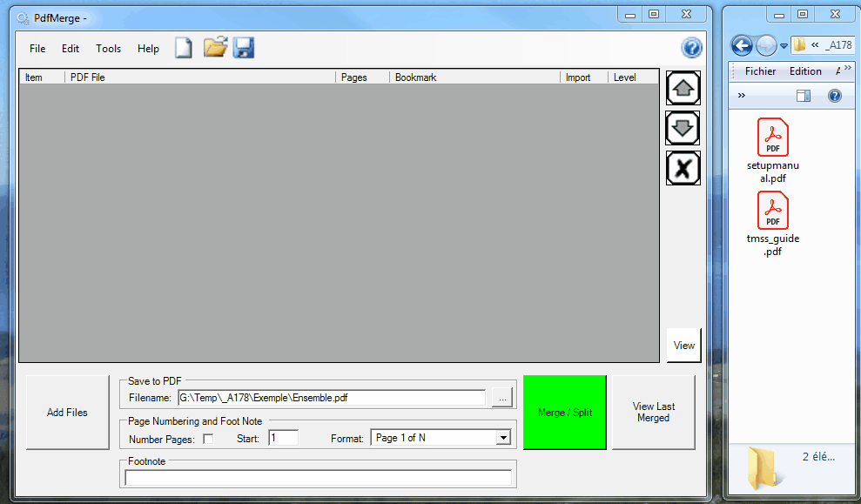Open a file with the folder icon
The height and width of the screenshot is (504, 861).
pyautogui.click(x=215, y=47)
